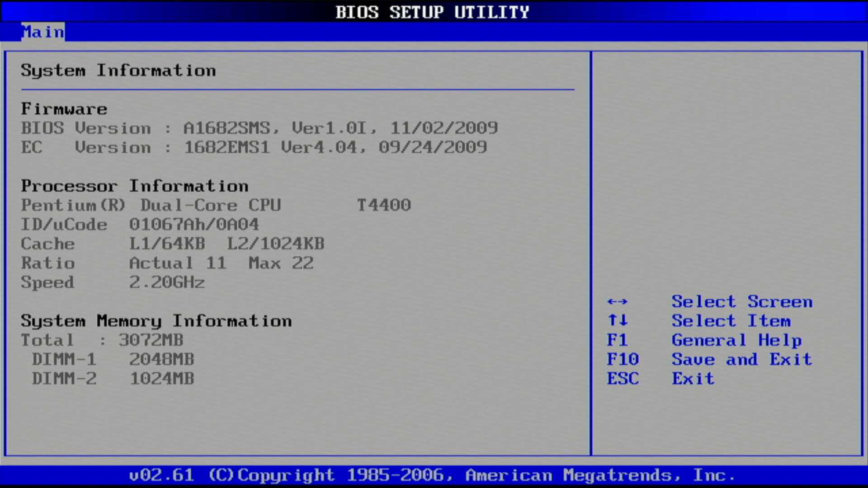Click the Exit hint text

click(693, 379)
